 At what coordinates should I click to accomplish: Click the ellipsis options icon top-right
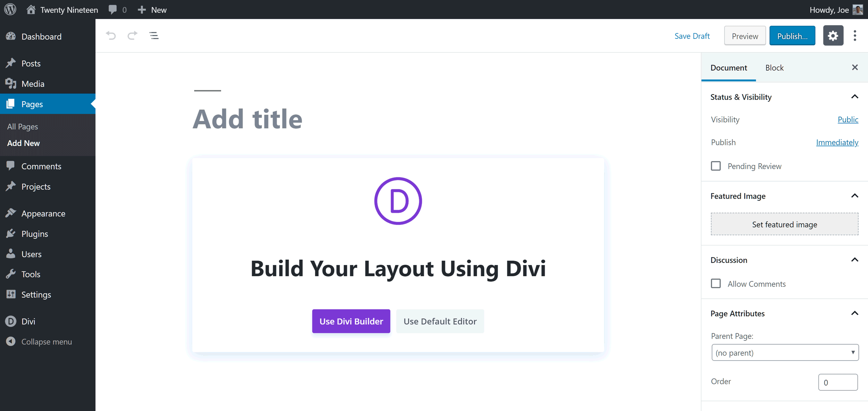click(x=857, y=35)
